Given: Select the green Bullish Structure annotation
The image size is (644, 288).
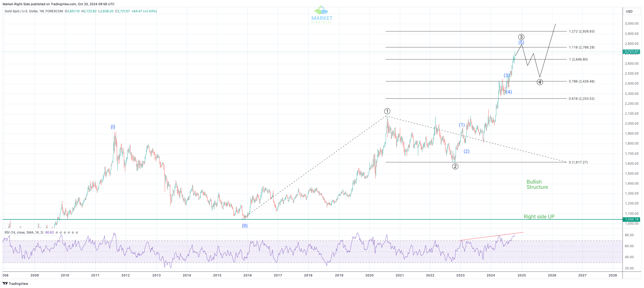Looking at the screenshot, I should (x=537, y=184).
